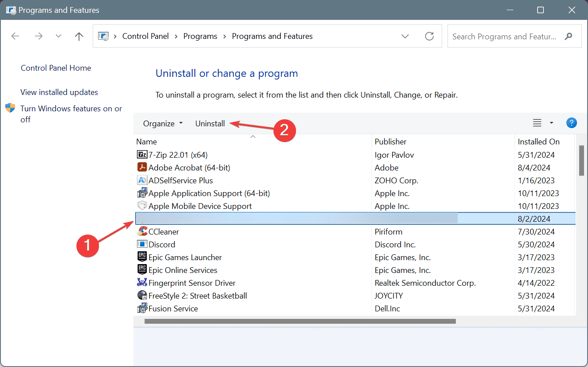Open Help via the blue question mark
Image resolution: width=588 pixels, height=367 pixels.
coord(571,123)
